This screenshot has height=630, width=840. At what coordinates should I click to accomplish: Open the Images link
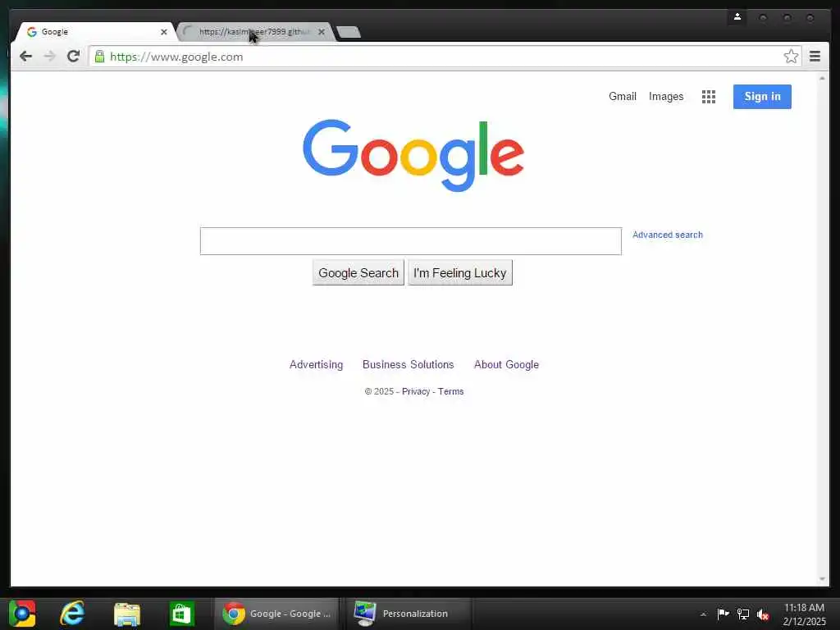666,97
